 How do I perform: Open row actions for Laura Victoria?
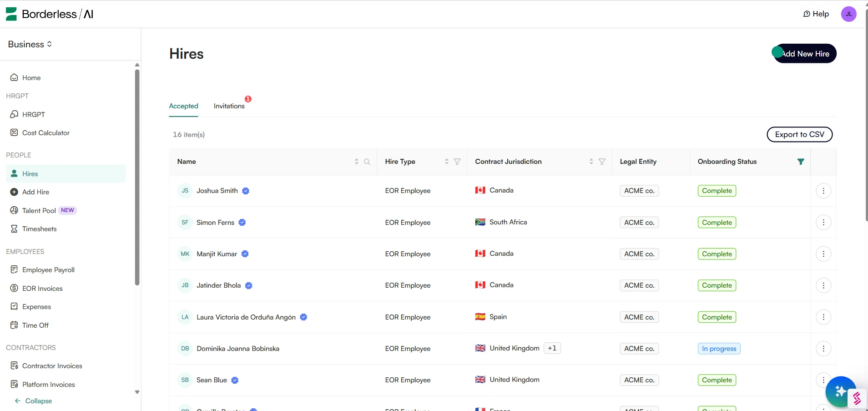pyautogui.click(x=823, y=317)
